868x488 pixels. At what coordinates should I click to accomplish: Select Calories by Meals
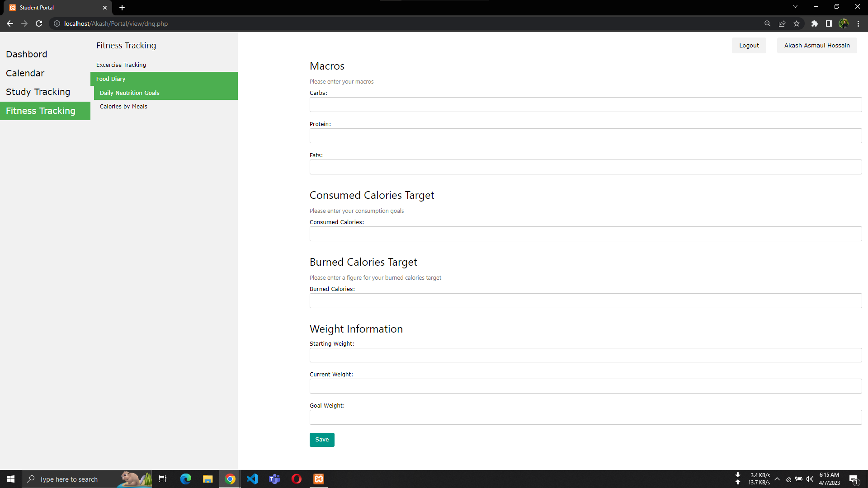click(x=123, y=106)
